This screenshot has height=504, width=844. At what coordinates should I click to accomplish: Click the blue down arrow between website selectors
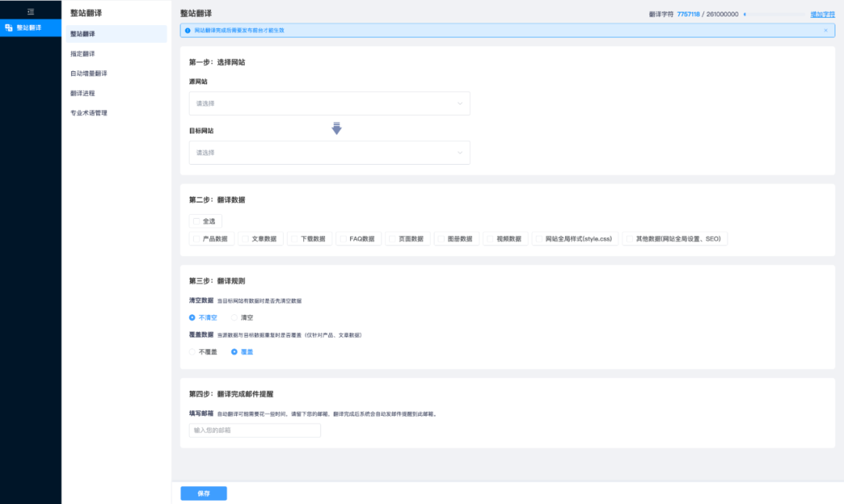point(336,128)
